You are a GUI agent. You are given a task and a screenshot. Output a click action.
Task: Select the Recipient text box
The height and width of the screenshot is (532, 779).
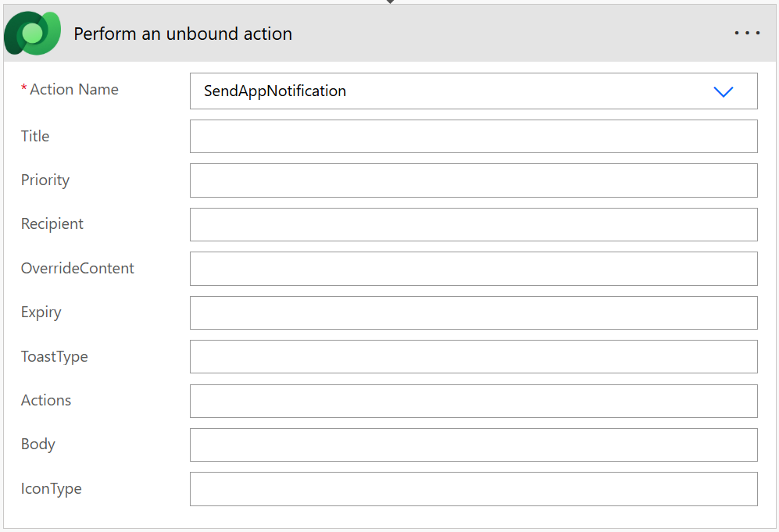(473, 224)
